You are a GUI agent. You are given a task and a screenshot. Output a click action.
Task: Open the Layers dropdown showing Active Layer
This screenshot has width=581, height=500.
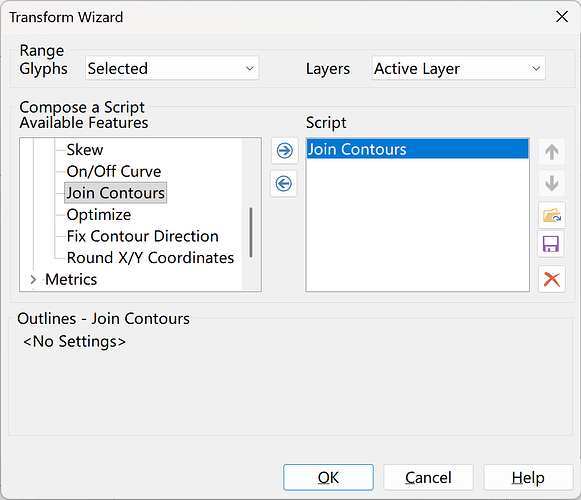pos(458,68)
